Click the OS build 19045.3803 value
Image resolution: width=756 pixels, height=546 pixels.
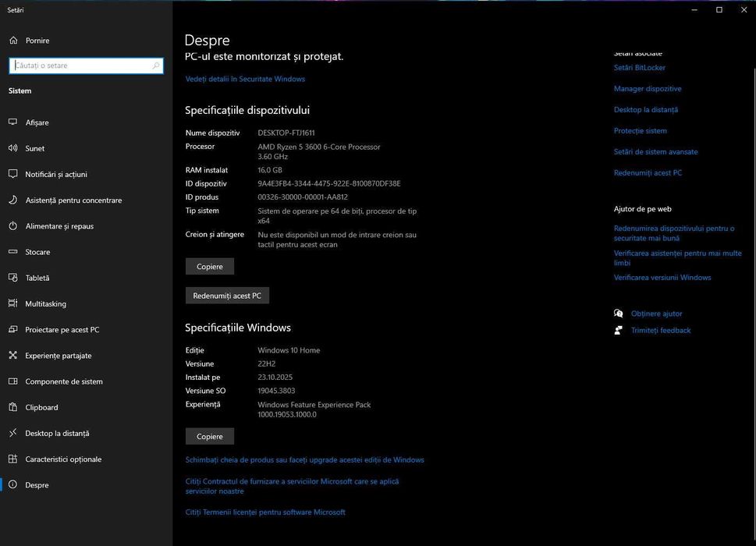[276, 391]
